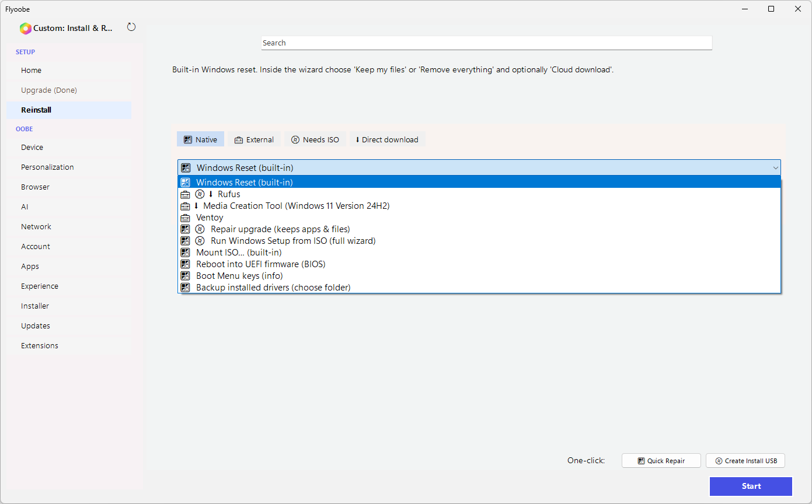Click the icon beside Boot Menu keys
Image resolution: width=812 pixels, height=504 pixels.
click(185, 276)
